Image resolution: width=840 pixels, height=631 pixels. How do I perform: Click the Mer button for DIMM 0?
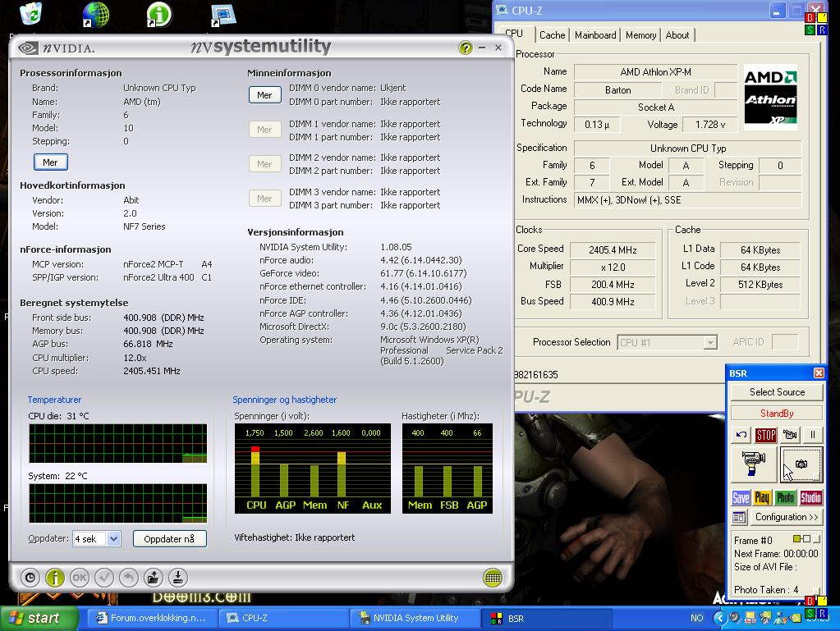[264, 95]
